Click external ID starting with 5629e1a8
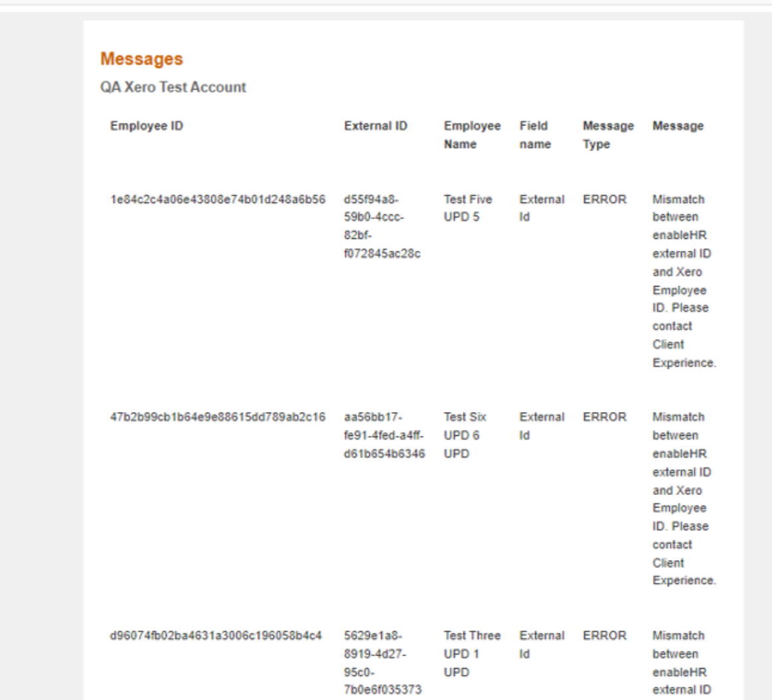 coord(382,663)
